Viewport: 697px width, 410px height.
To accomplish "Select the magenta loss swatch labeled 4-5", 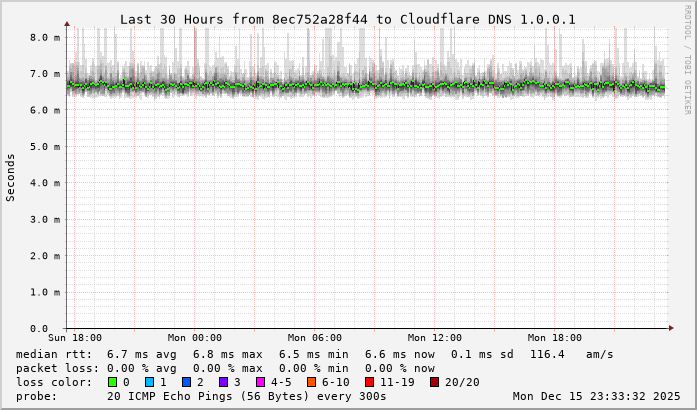I will click(260, 382).
